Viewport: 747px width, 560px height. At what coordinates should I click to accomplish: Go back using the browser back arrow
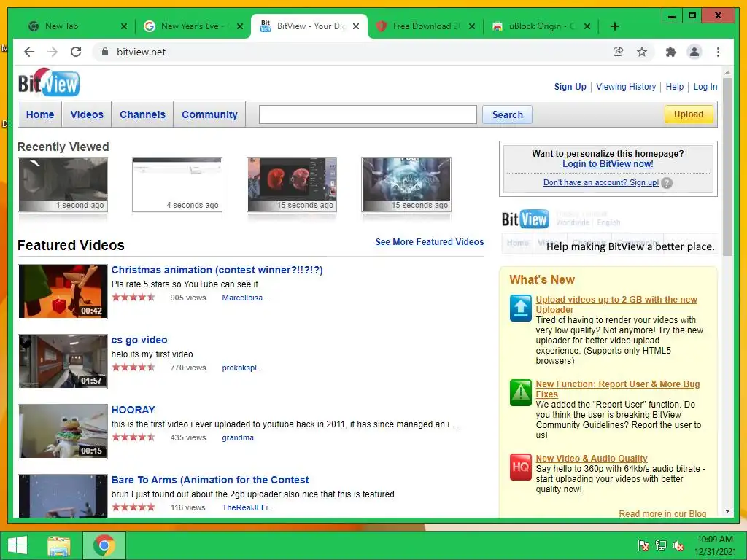[29, 52]
